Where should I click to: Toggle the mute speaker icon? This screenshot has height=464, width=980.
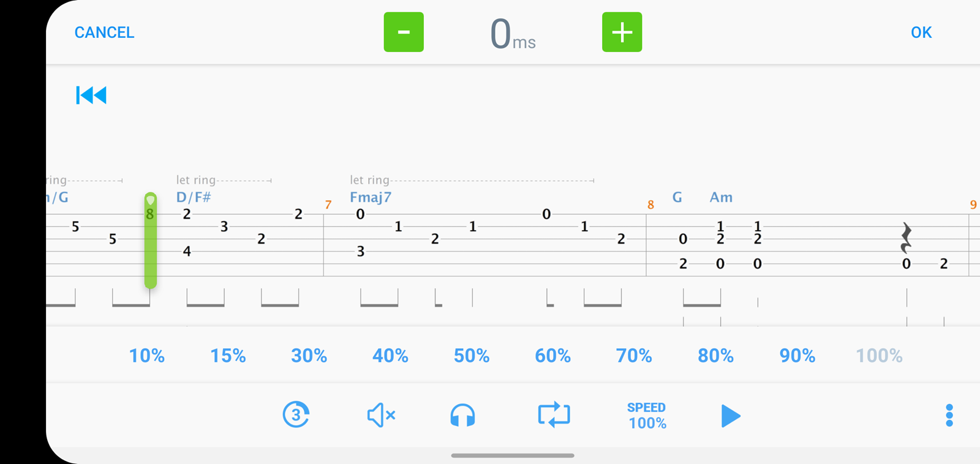[x=381, y=415]
